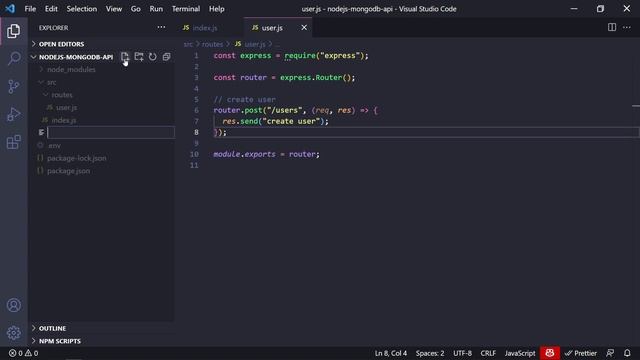Screen dimensions: 640x360
Task: Open index.js in the file tree
Action: 64,120
